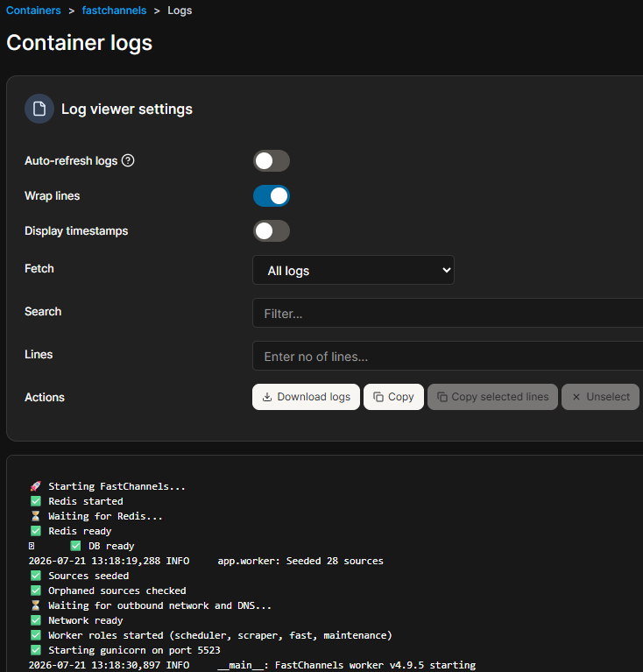Click the download icon in the Download logs button
This screenshot has height=672, width=643.
tap(267, 397)
